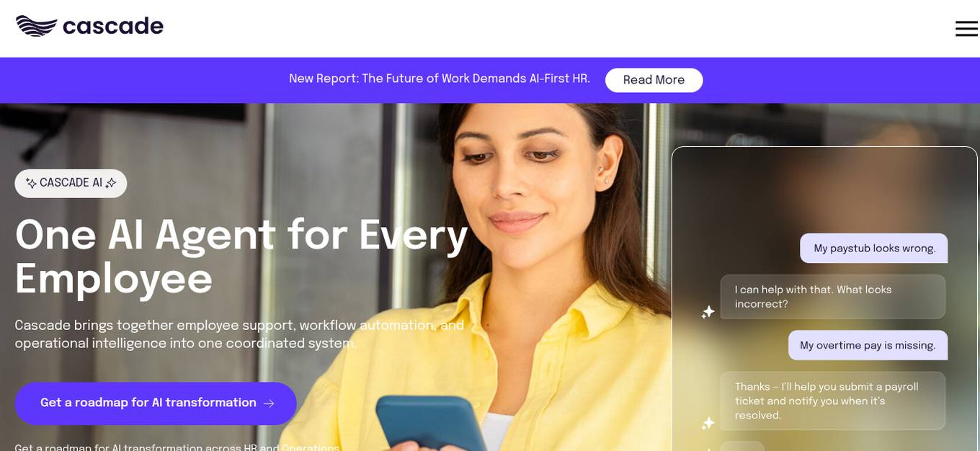The width and height of the screenshot is (980, 451).
Task: Click the cut-off caption text below roadmap button
Action: [x=177, y=447]
